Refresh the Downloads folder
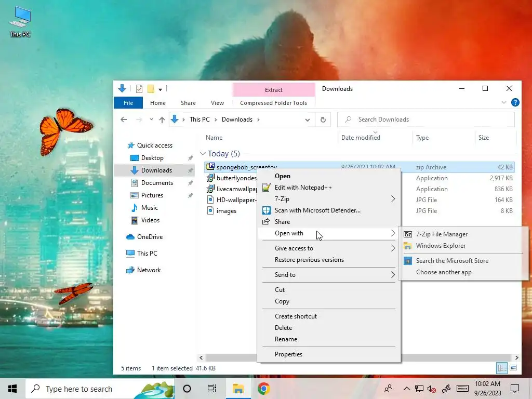The image size is (532, 399). (323, 119)
